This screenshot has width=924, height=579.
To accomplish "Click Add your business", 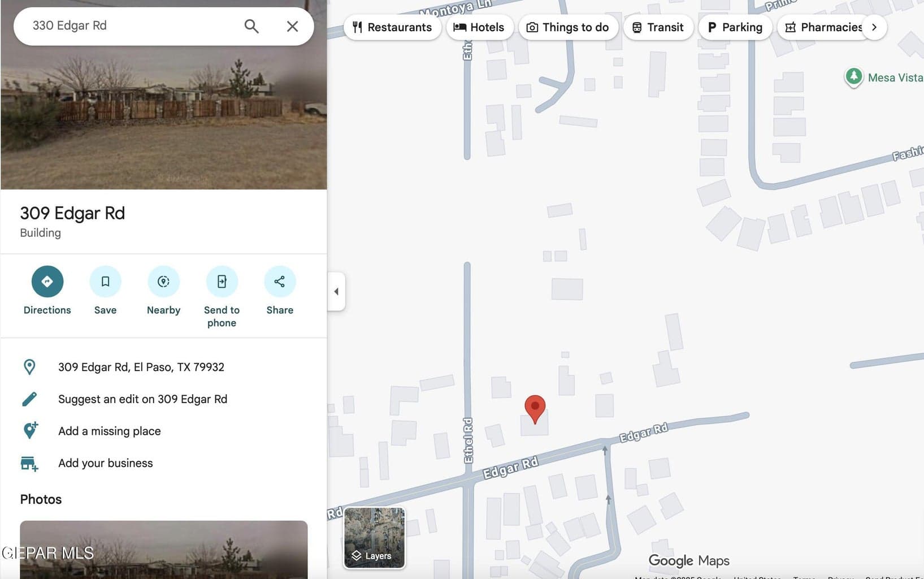I will [x=106, y=463].
